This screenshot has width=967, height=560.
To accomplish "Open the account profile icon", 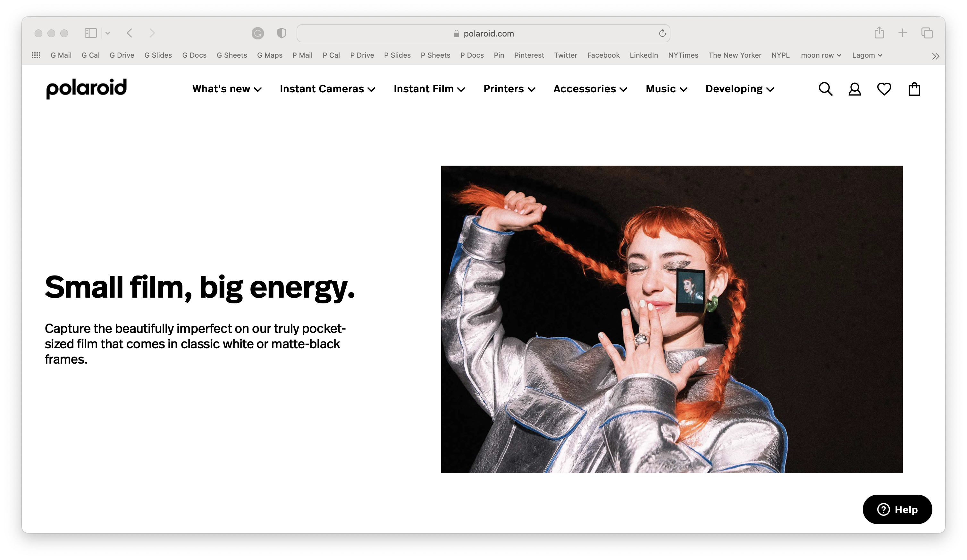I will pyautogui.click(x=854, y=89).
